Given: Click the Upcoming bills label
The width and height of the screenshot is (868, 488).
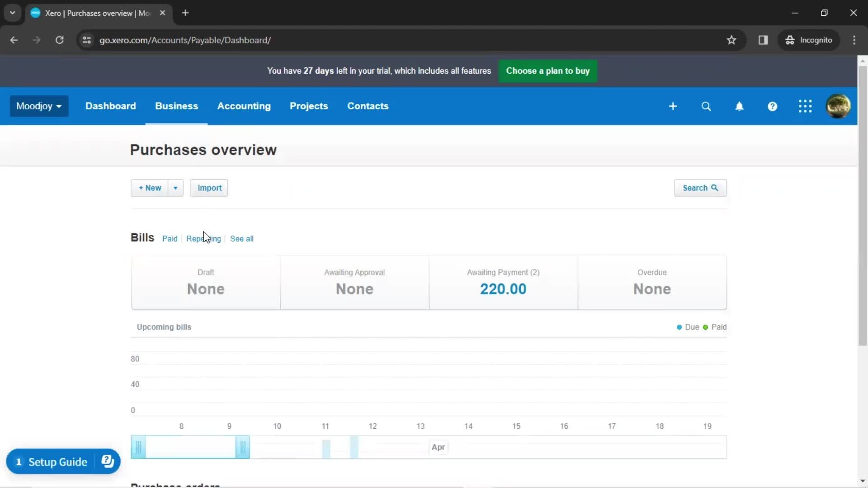Looking at the screenshot, I should coord(164,327).
